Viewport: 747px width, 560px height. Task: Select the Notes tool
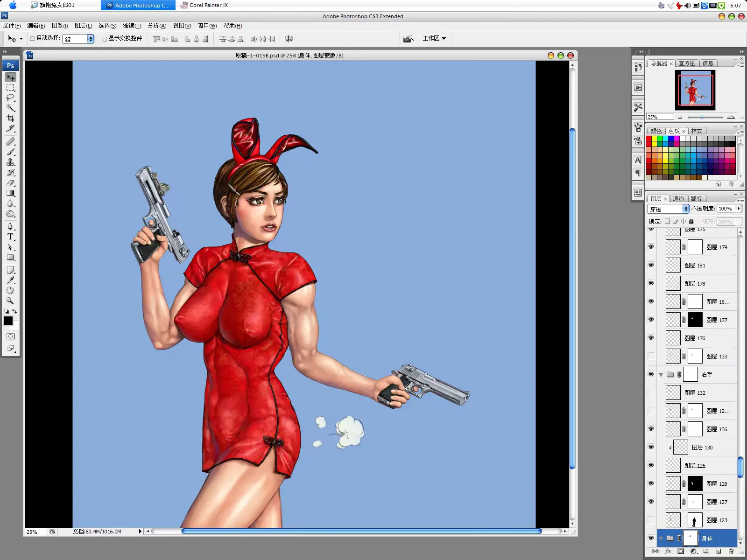(x=10, y=270)
